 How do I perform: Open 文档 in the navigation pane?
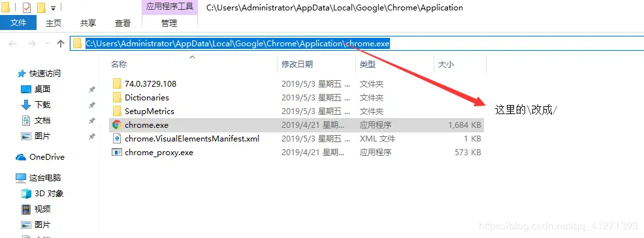pyautogui.click(x=42, y=121)
